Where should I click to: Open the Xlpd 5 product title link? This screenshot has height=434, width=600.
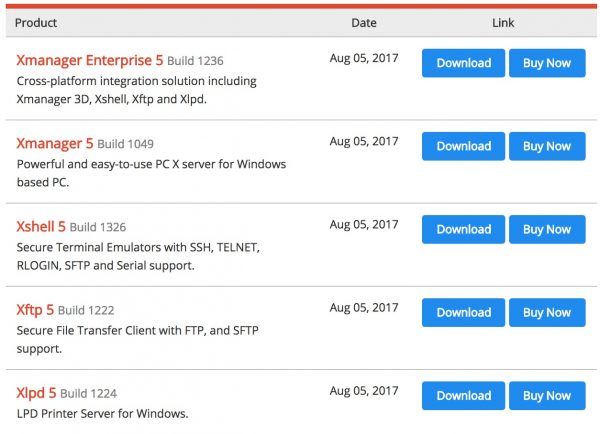point(36,393)
